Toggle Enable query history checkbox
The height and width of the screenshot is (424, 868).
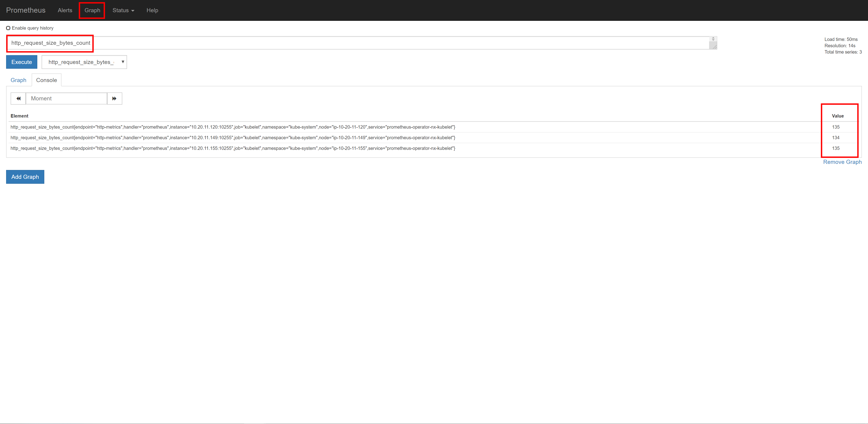[x=8, y=28]
